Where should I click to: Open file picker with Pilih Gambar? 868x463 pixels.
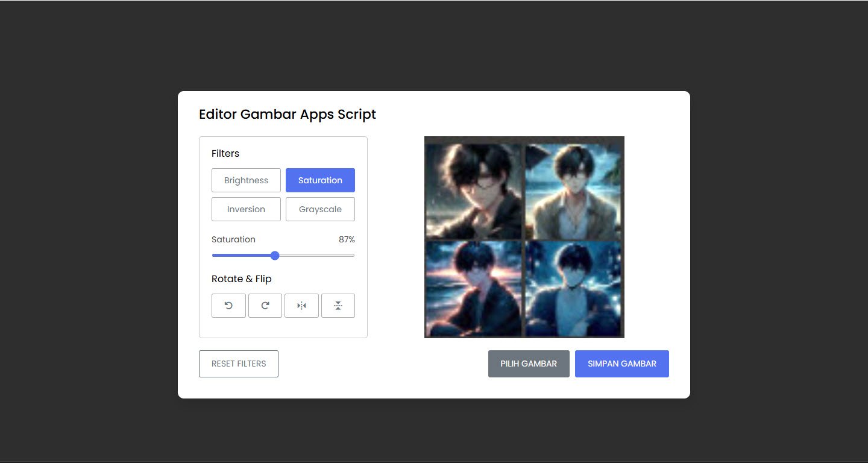[529, 364]
